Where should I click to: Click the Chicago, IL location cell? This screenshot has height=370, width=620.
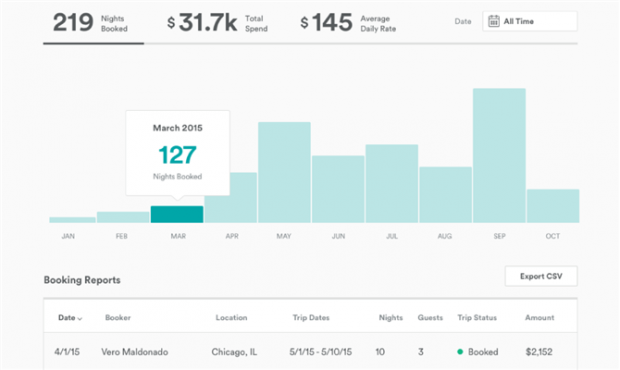[234, 352]
